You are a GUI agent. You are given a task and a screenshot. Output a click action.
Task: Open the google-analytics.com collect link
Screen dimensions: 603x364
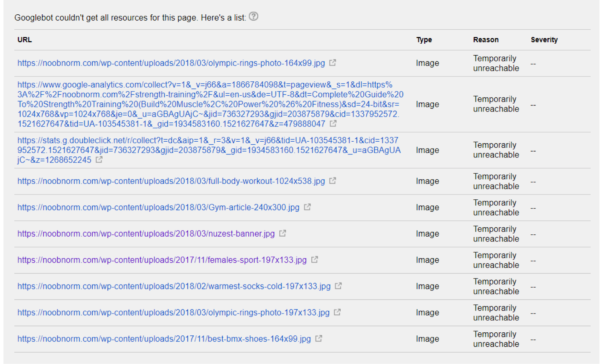(x=210, y=104)
